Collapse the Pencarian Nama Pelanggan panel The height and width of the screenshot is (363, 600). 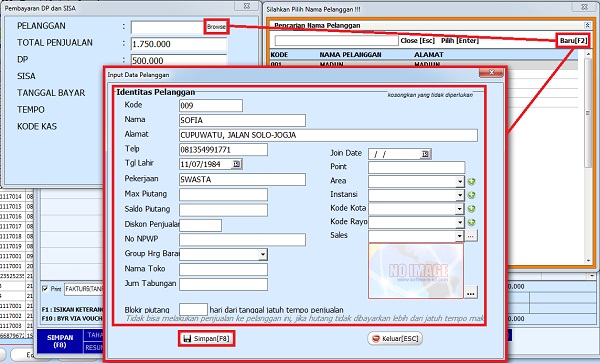point(587,25)
